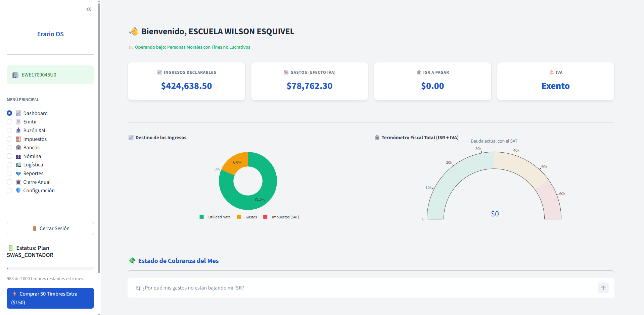
Task: Select the Impuestos tax icon
Action: (18, 139)
